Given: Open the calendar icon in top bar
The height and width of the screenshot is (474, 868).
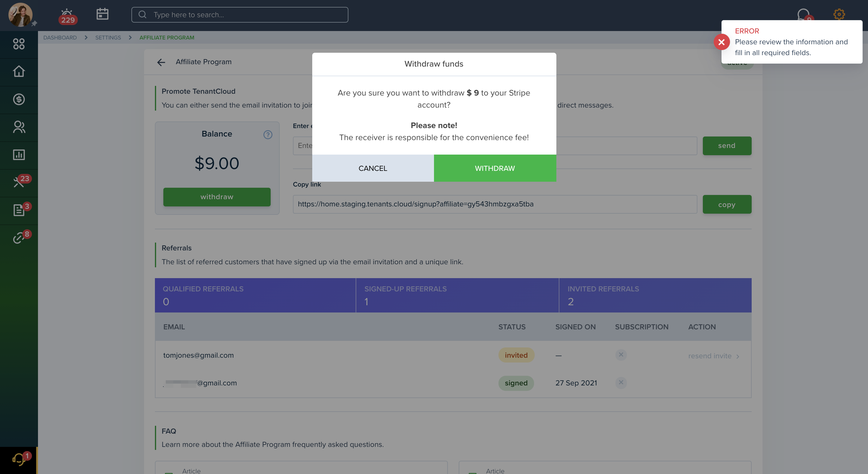Looking at the screenshot, I should pos(102,14).
